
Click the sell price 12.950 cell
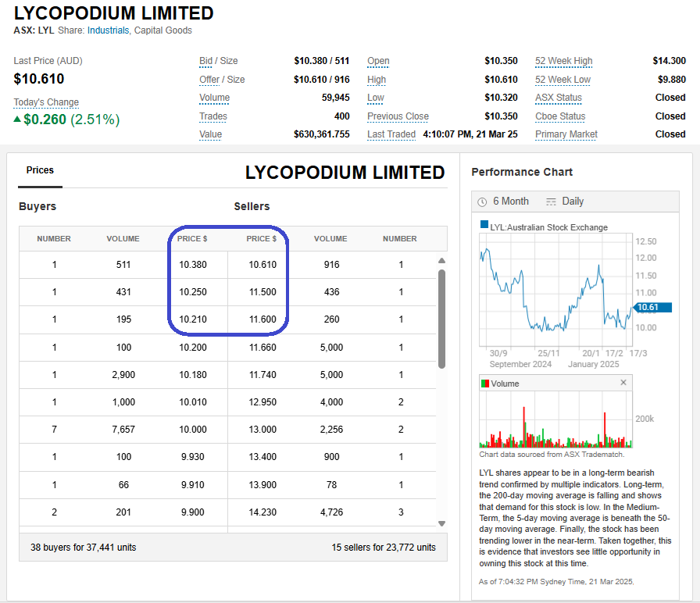click(262, 402)
